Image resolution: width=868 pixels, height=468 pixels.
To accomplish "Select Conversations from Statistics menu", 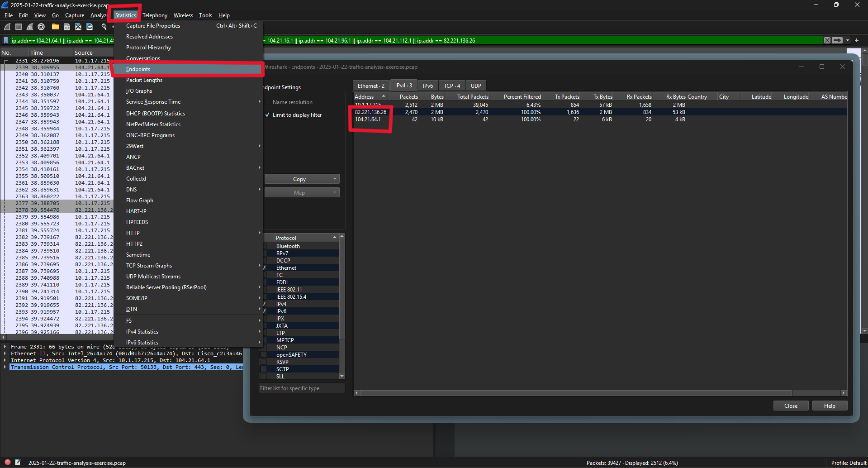I will (143, 58).
